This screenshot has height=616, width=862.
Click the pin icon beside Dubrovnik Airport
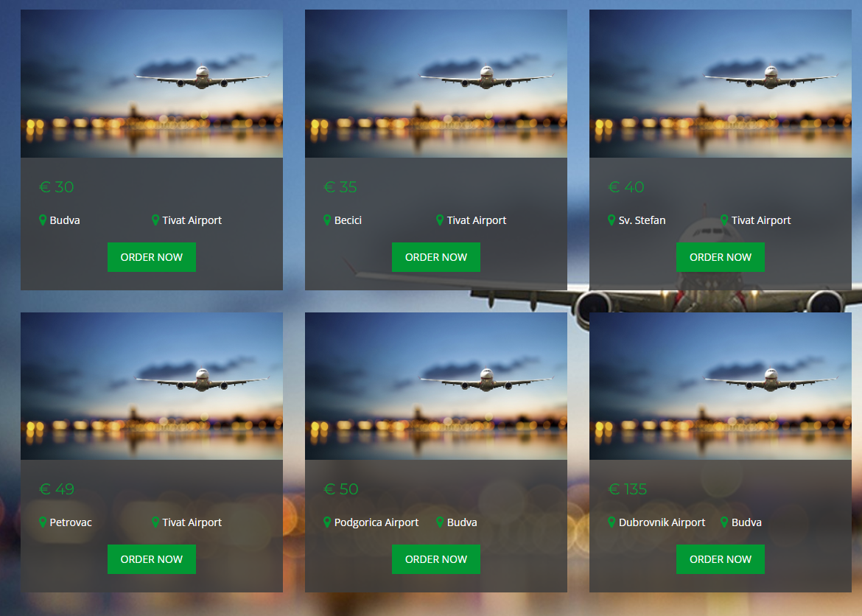click(612, 522)
